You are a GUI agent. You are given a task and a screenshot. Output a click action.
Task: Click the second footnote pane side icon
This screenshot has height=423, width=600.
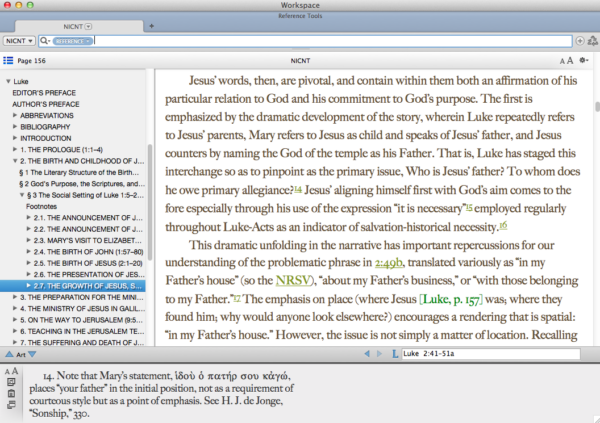coord(11,393)
